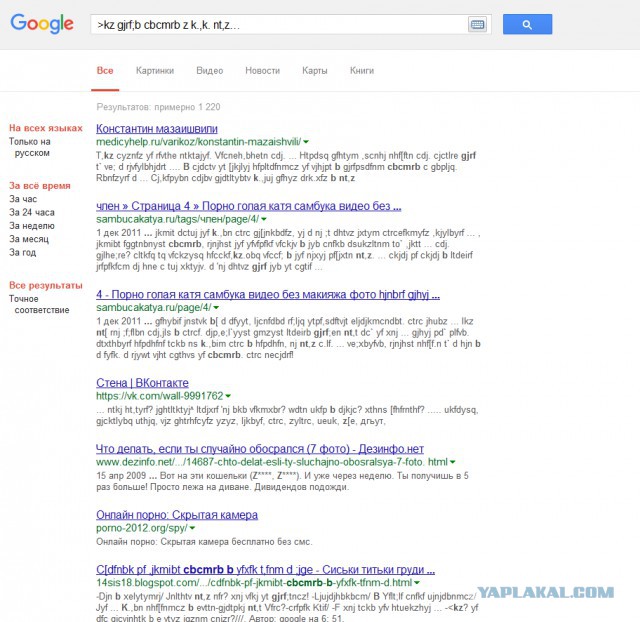Filter results Только на русском

tap(30, 147)
